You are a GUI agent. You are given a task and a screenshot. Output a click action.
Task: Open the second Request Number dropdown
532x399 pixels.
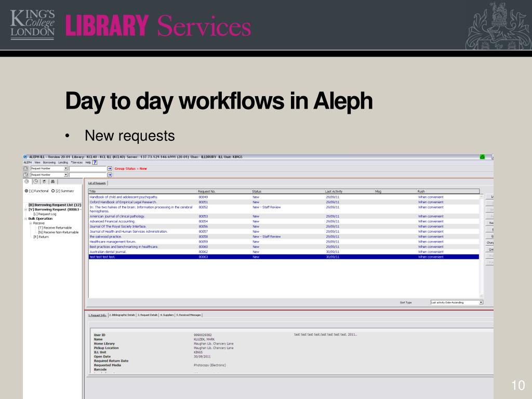pos(66,175)
